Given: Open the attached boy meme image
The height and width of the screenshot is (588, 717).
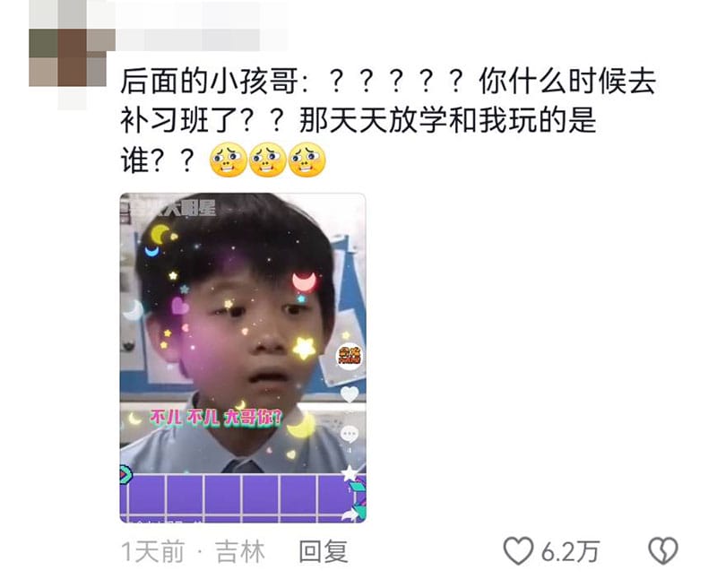Looking at the screenshot, I should (243, 358).
